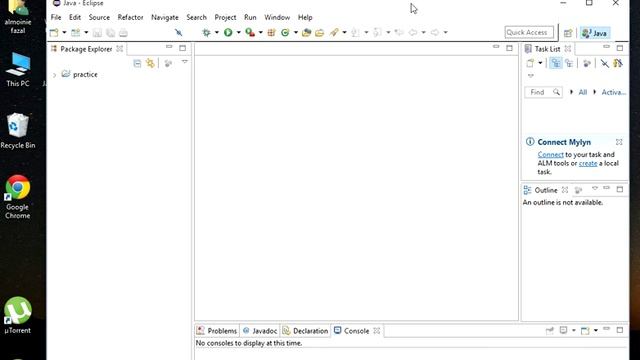
Task: Expand the practice project tree node
Action: (x=54, y=75)
